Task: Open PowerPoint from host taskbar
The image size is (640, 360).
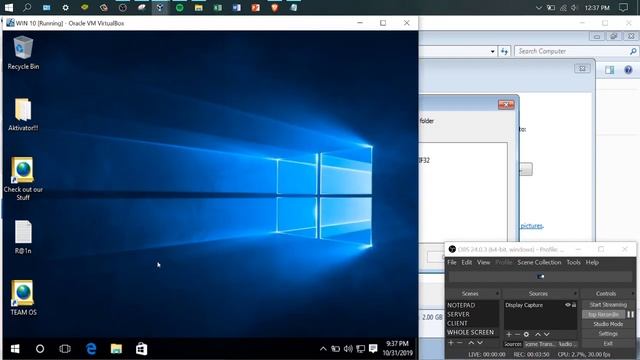Action: tap(256, 7)
